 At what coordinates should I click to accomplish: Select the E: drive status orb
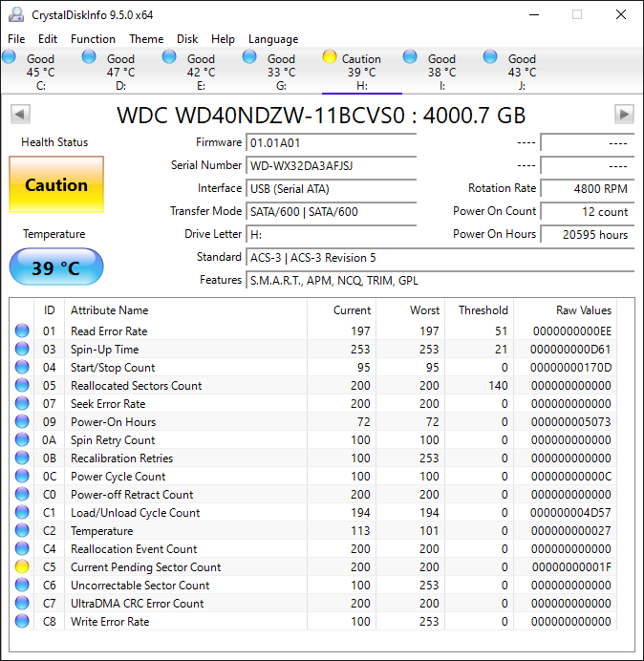(x=169, y=57)
